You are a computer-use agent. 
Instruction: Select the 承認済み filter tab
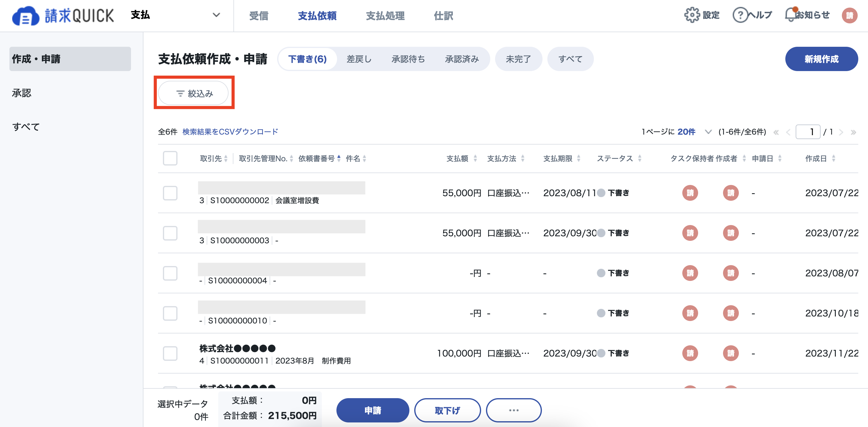462,59
